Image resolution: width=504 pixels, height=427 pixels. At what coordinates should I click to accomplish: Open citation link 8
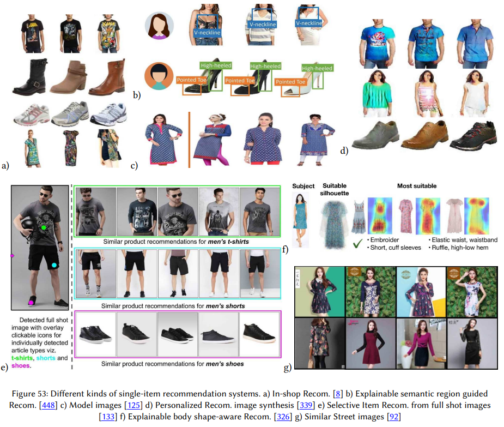337,394
